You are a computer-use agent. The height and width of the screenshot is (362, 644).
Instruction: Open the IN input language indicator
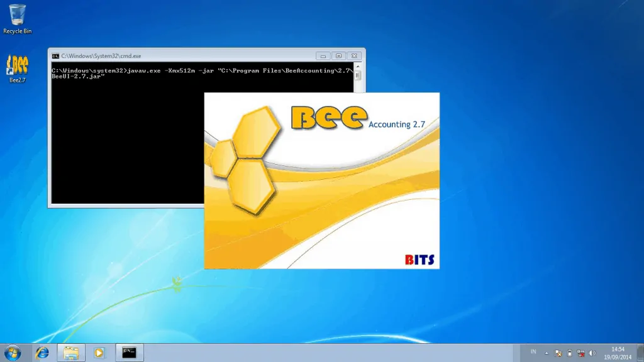click(533, 352)
